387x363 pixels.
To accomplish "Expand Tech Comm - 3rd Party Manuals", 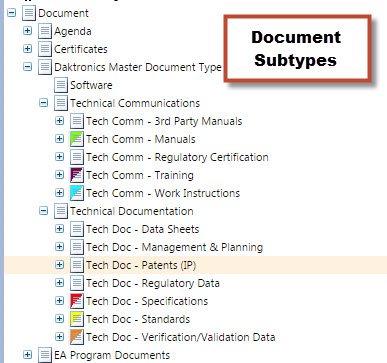I will [x=60, y=121].
